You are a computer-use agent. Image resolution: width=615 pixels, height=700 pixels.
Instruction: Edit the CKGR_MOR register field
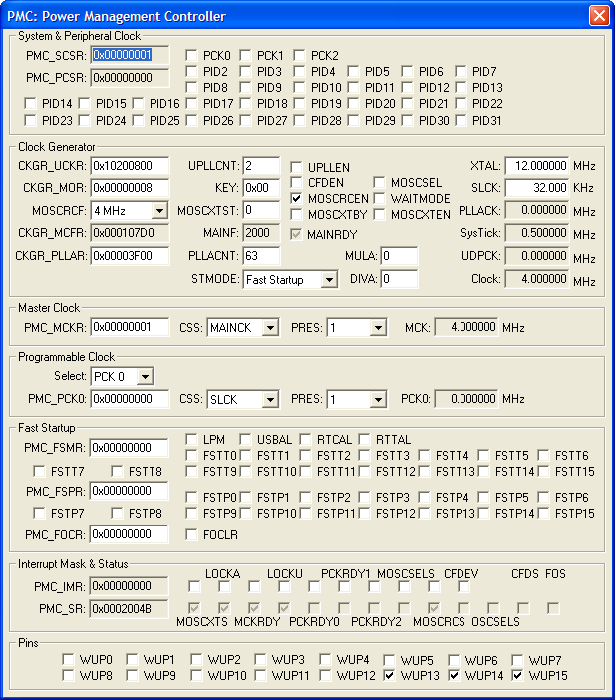[x=130, y=188]
